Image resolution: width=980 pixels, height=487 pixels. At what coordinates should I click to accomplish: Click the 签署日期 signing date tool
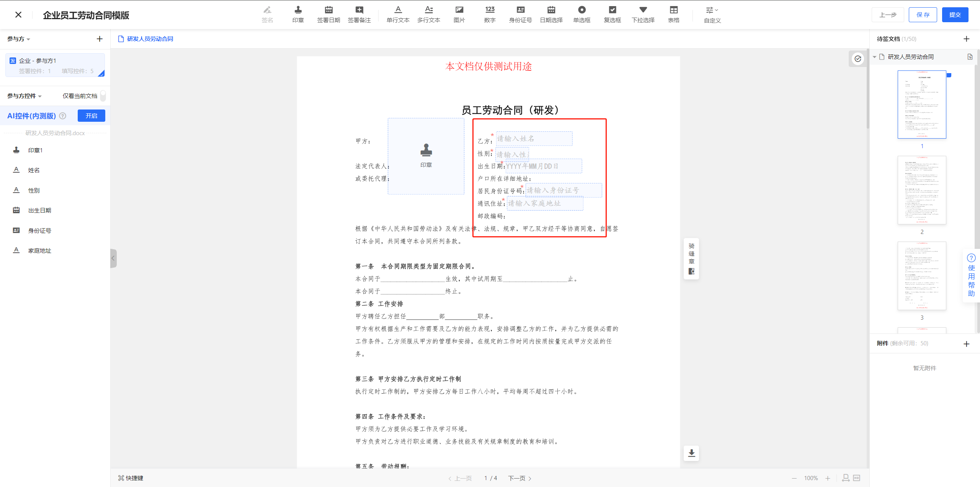328,14
